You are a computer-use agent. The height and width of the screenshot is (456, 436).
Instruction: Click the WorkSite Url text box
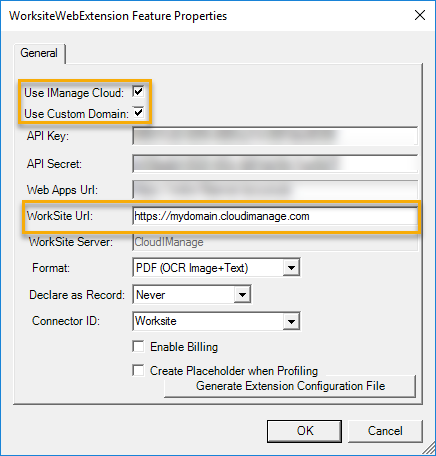(x=275, y=216)
